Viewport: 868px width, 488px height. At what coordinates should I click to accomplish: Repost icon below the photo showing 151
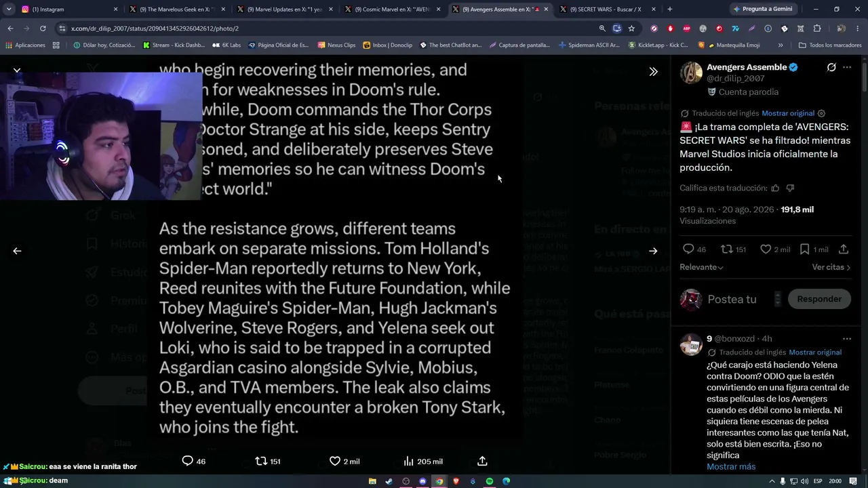261,461
